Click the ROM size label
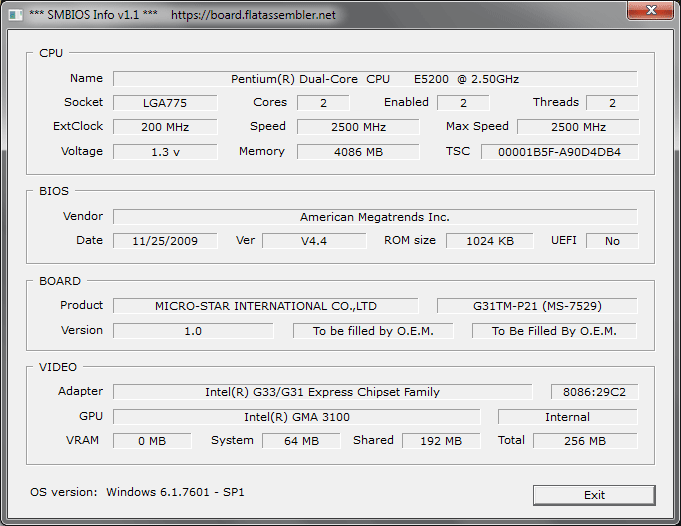Viewport: 681px width, 526px height. point(410,240)
